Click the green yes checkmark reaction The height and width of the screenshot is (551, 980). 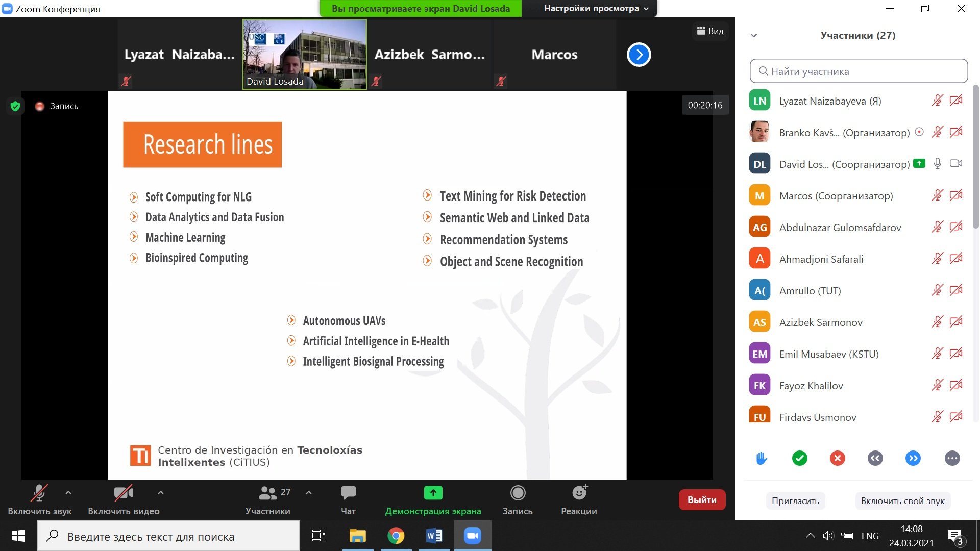(800, 458)
